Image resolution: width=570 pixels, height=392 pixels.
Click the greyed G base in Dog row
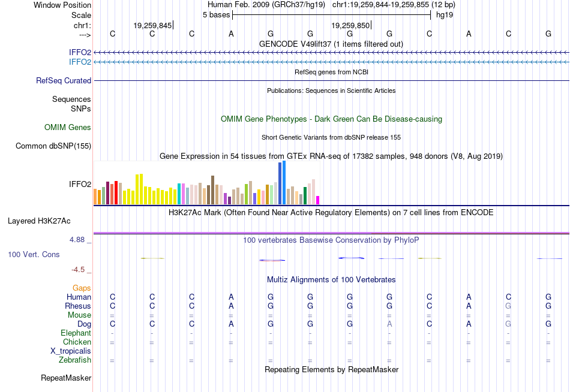(508, 324)
